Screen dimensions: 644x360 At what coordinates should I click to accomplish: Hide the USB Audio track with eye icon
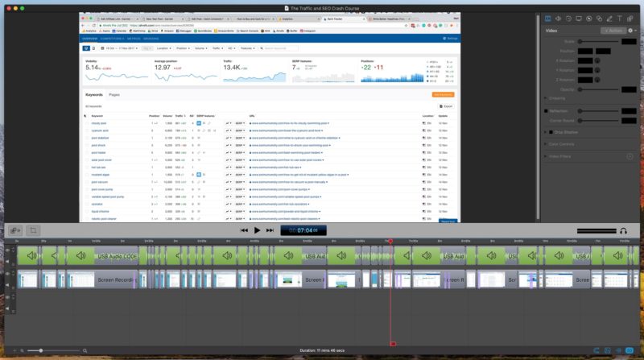coord(7,250)
